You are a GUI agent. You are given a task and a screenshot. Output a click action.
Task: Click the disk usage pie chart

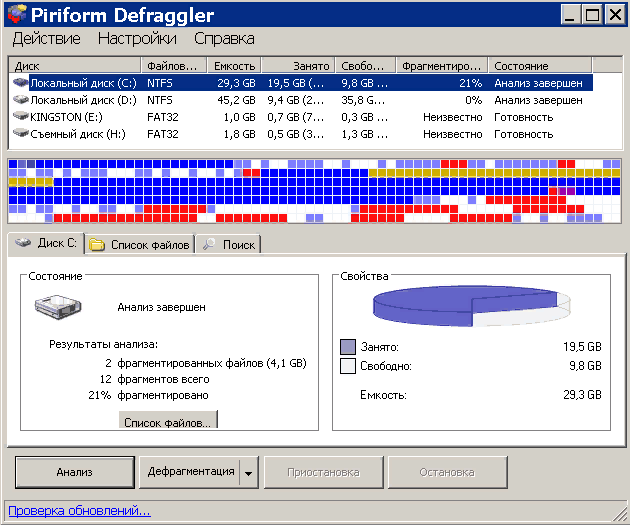click(x=472, y=306)
